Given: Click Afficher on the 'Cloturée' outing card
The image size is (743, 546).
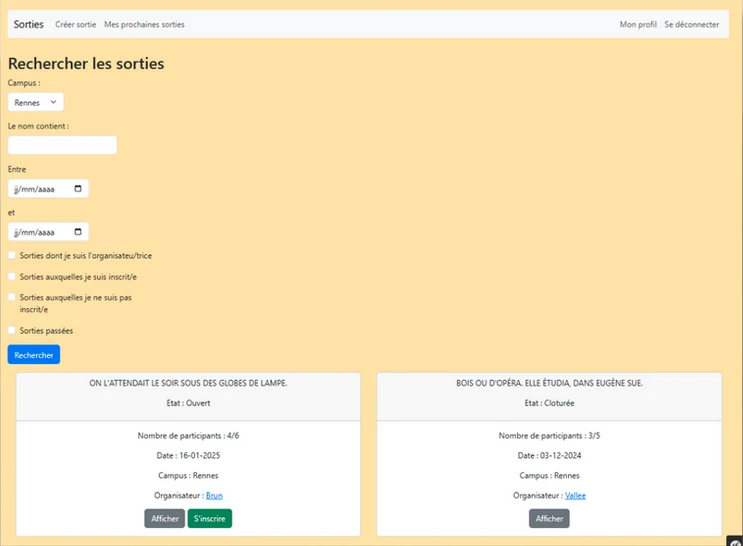Looking at the screenshot, I should [x=549, y=518].
